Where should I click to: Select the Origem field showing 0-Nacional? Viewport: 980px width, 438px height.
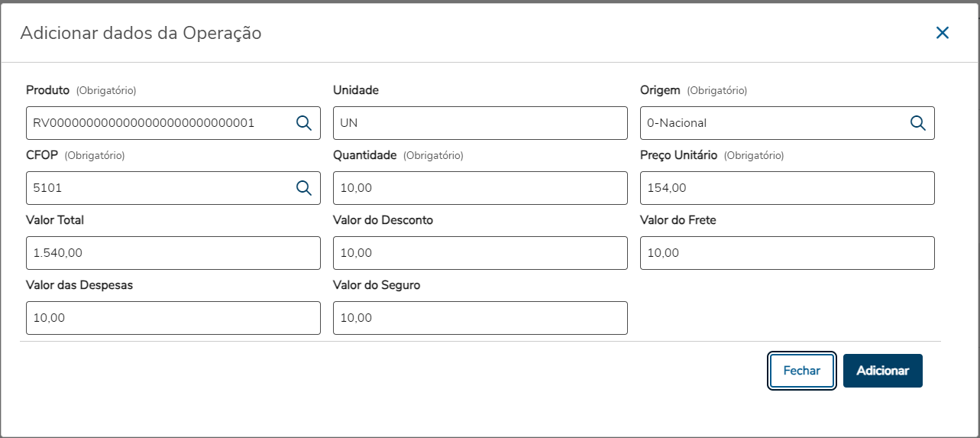[771, 123]
